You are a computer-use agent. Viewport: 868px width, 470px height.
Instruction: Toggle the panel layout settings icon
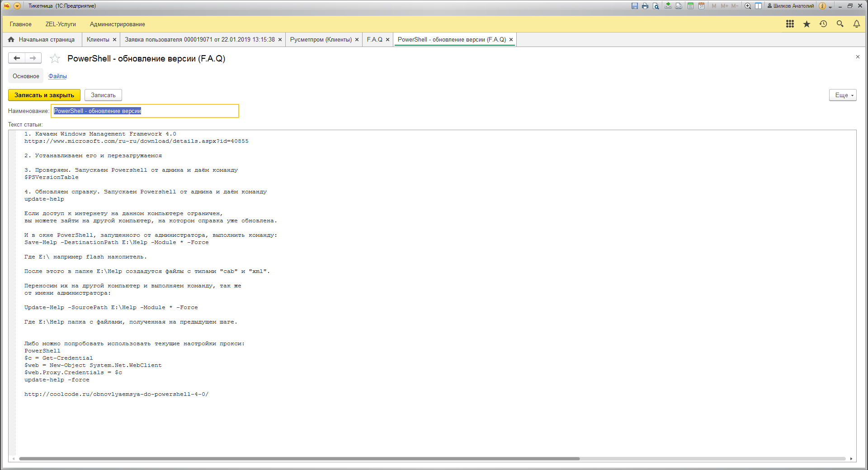758,6
